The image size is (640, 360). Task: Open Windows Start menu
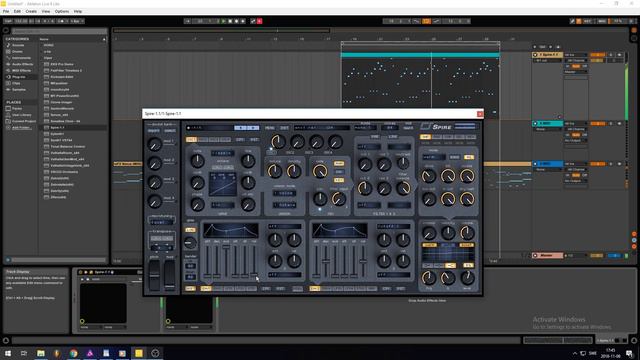[8, 353]
